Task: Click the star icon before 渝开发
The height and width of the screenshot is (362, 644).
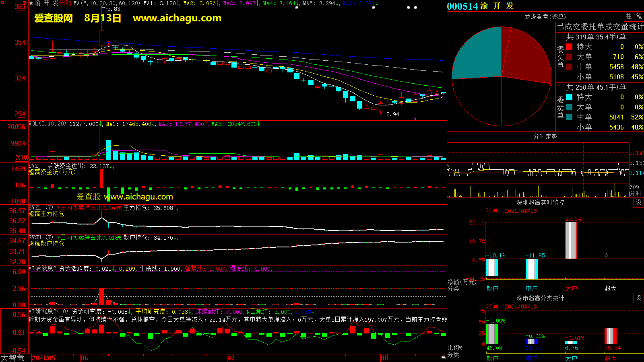Action: (31, 3)
